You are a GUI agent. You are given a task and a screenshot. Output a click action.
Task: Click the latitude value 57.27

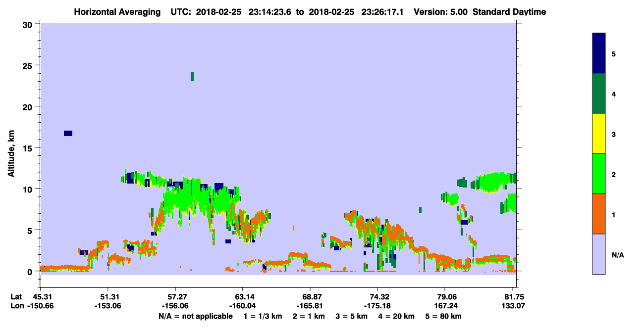tap(175, 297)
